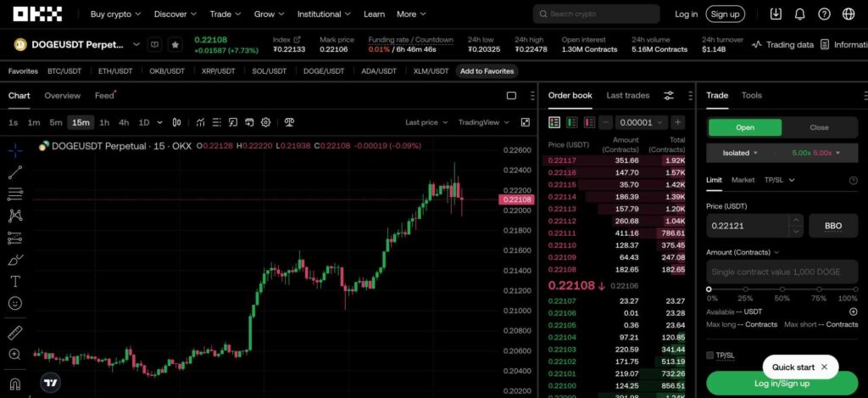Viewport: 868px width, 398px height.
Task: Switch to the Overview tab
Action: pyautogui.click(x=63, y=95)
